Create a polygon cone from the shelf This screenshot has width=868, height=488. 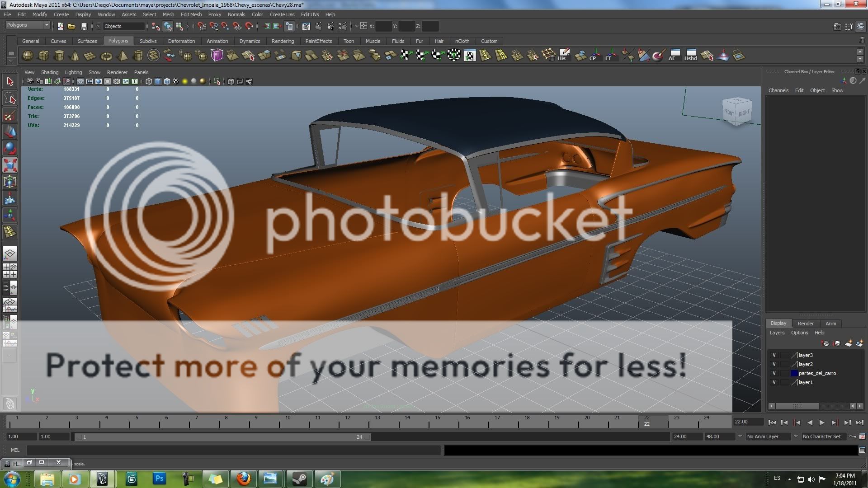[75, 56]
